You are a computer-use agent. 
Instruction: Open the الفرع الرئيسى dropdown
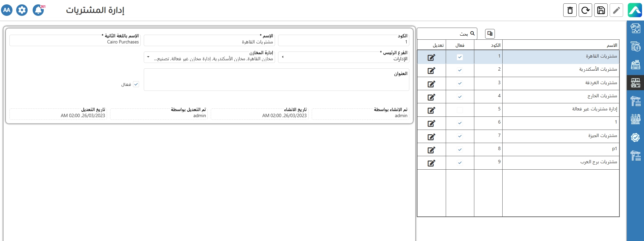[x=283, y=57]
